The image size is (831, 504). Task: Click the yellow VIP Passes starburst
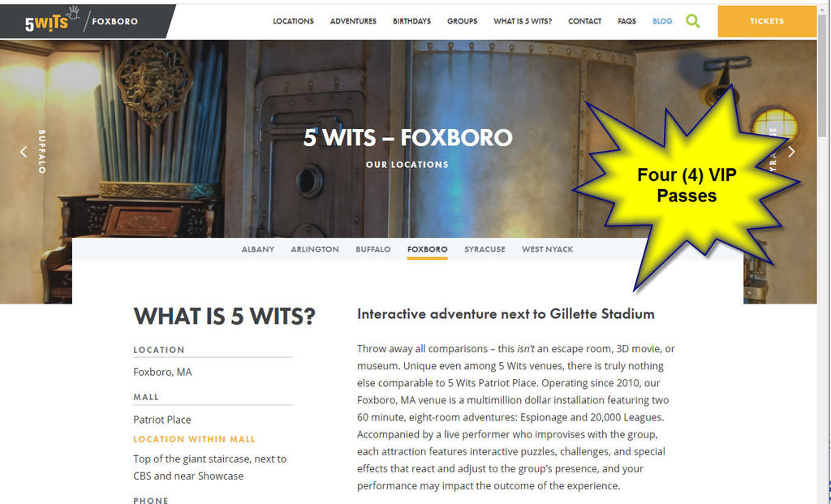coord(687,186)
